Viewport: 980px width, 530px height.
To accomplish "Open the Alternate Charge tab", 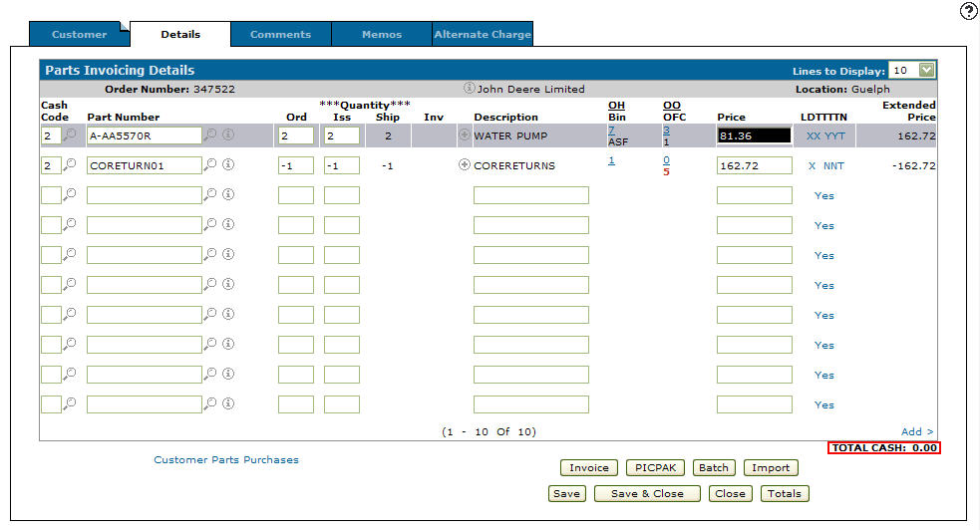I will pyautogui.click(x=483, y=35).
